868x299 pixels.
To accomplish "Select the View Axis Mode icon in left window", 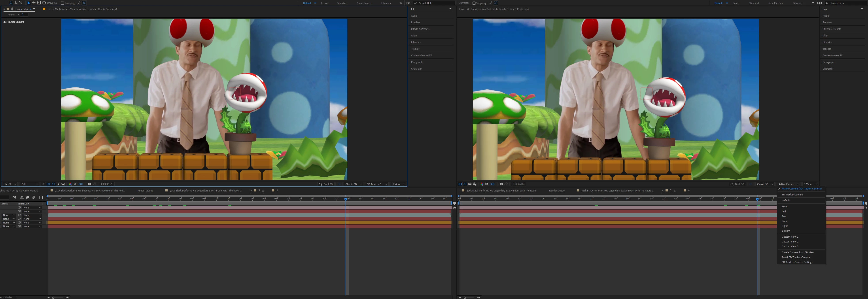I will click(x=21, y=3).
